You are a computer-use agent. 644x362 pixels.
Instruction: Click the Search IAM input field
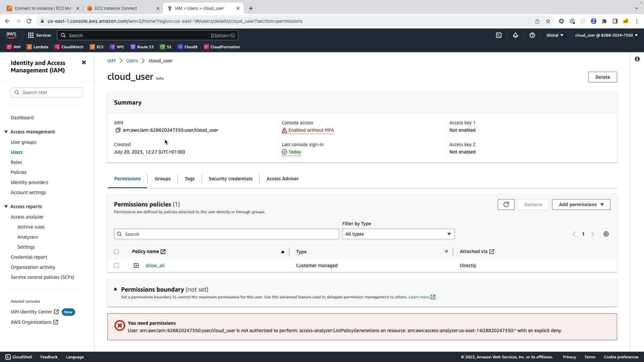(50, 93)
